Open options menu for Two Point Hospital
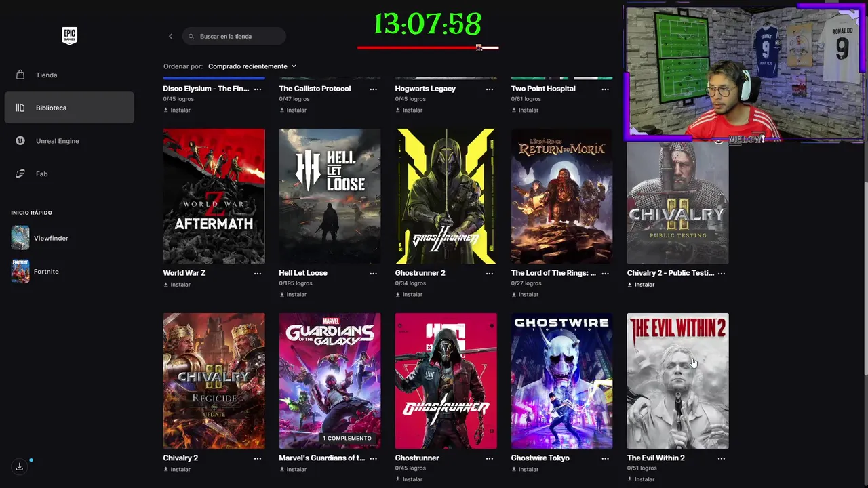Viewport: 868px width, 488px height. pos(606,89)
